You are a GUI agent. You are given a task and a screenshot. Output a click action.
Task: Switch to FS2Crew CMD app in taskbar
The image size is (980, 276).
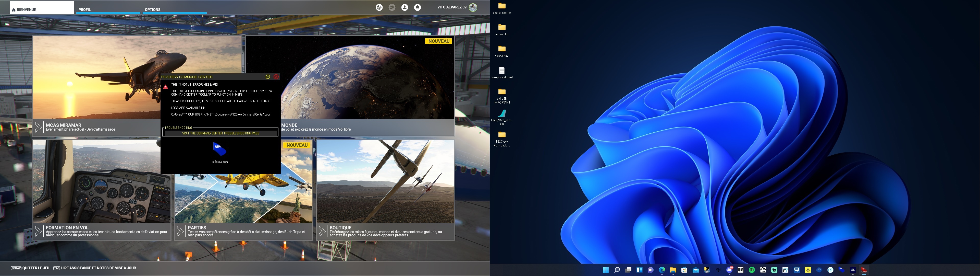(x=864, y=270)
